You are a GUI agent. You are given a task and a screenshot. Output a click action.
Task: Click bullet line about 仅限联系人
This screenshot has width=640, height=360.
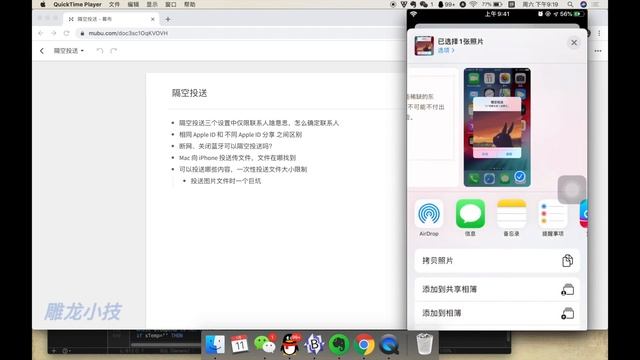259,123
